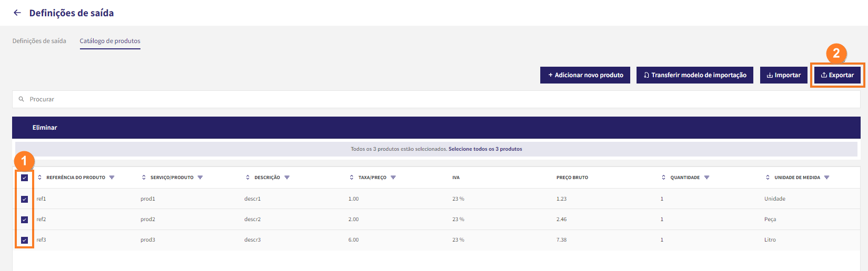The image size is (868, 271).
Task: Open the Catálogo de produtos tab
Action: [110, 41]
